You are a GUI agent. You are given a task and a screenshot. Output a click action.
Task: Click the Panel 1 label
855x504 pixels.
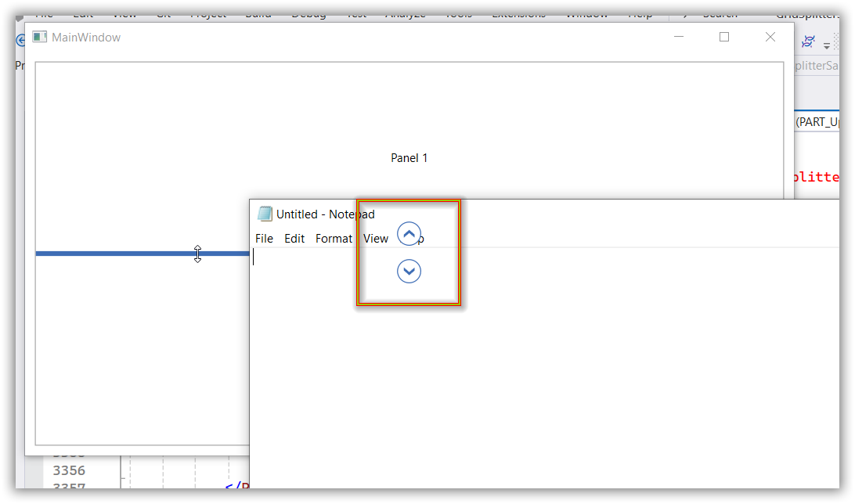(409, 158)
